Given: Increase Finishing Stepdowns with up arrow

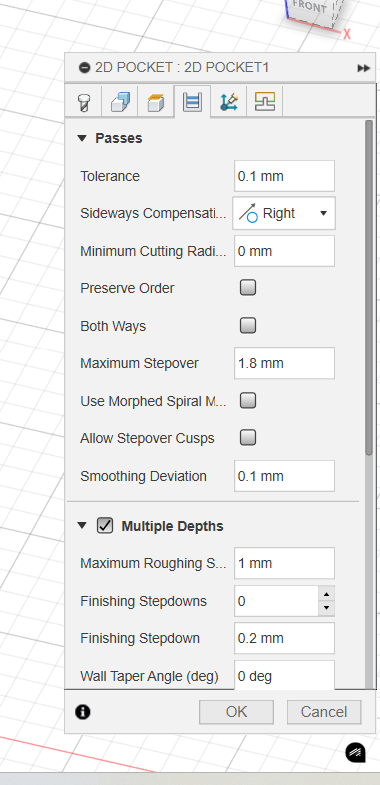Looking at the screenshot, I should [326, 594].
